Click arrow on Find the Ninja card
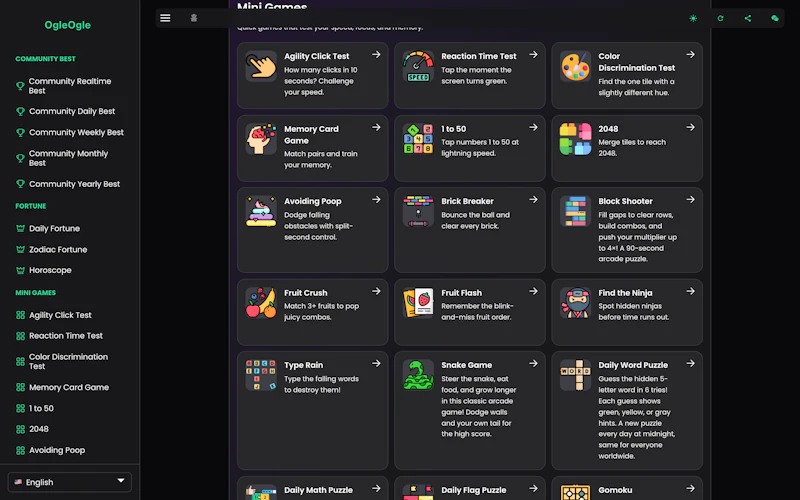Screen dimensions: 800x500 click(690, 291)
